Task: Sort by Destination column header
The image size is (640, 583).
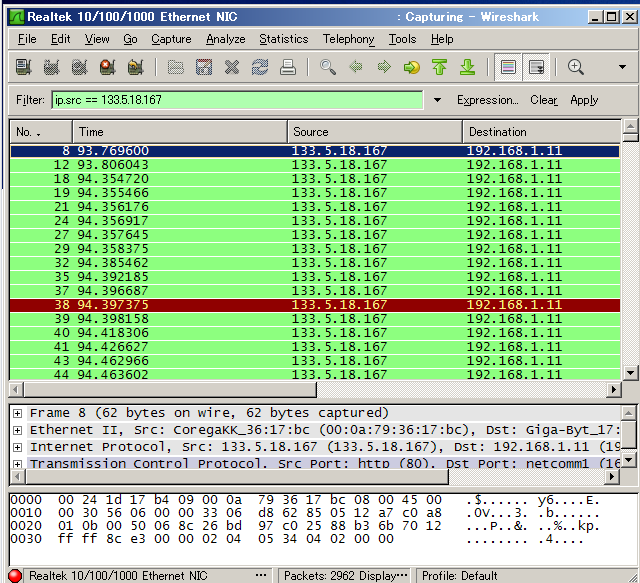Action: pos(542,132)
